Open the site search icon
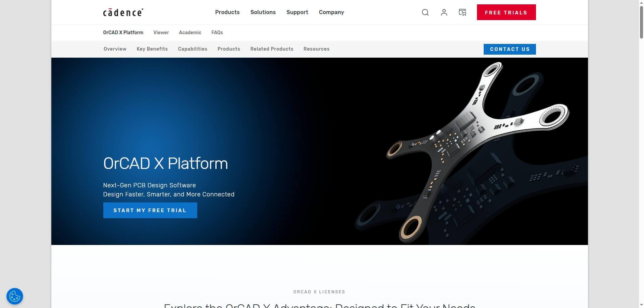644x308 pixels. [x=425, y=12]
